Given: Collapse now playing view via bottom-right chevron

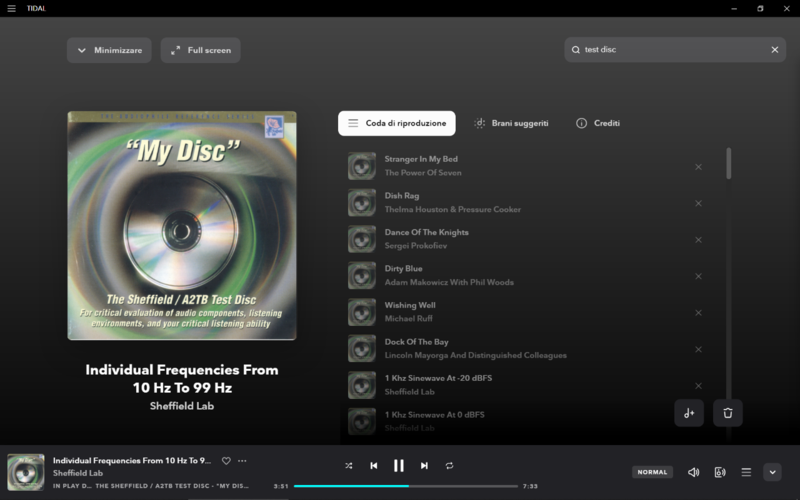Looking at the screenshot, I should click(772, 472).
